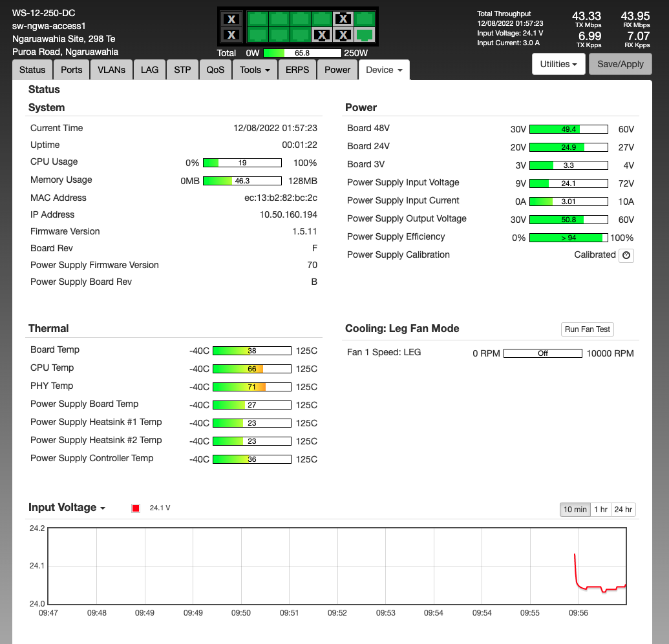The image size is (669, 644).
Task: Open the Device tab dropdown
Action: [x=384, y=70]
